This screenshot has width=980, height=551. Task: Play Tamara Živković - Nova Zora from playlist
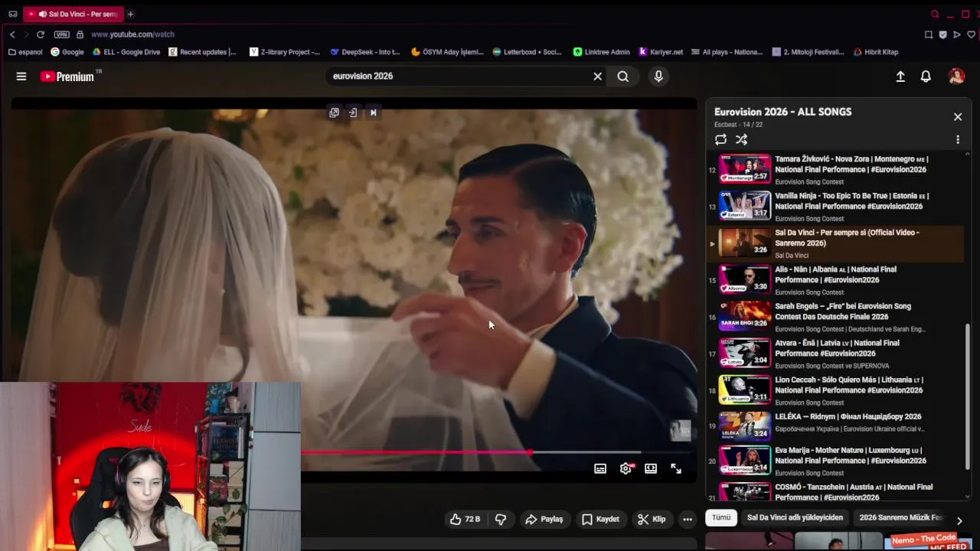click(x=836, y=170)
